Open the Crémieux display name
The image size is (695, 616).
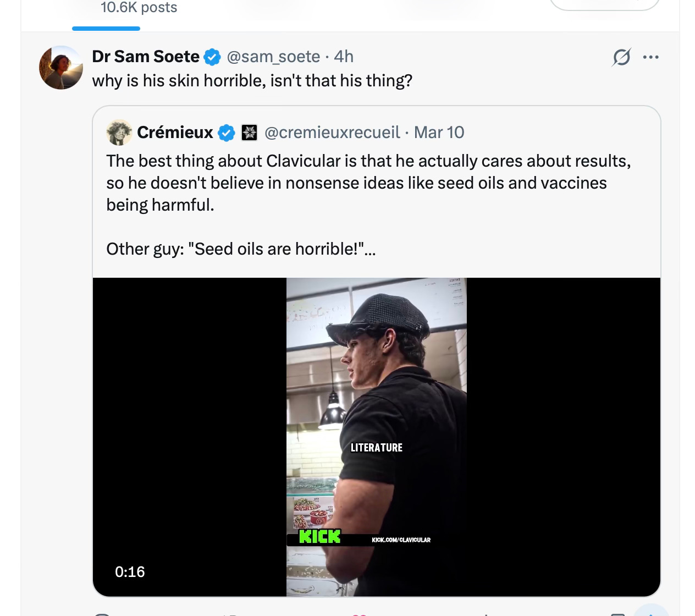175,133
